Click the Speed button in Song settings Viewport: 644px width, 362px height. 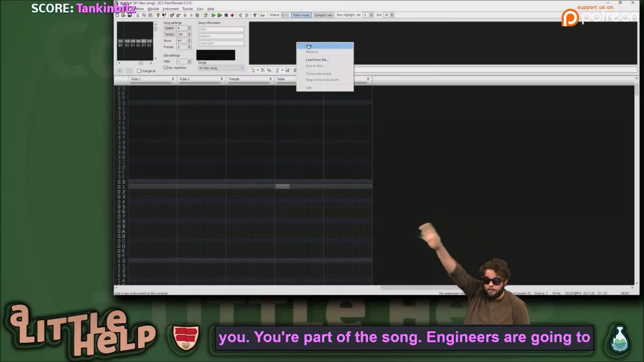(x=170, y=28)
